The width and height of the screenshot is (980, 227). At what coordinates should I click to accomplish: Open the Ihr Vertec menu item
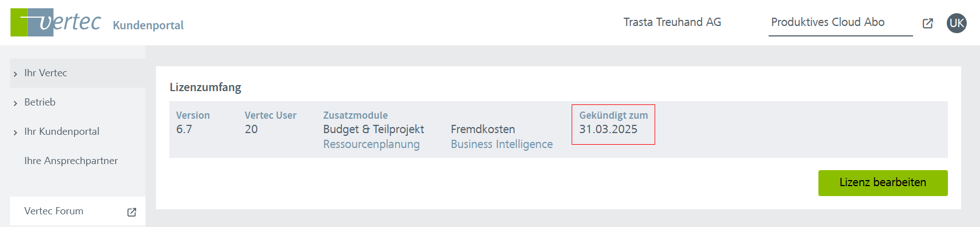point(46,73)
